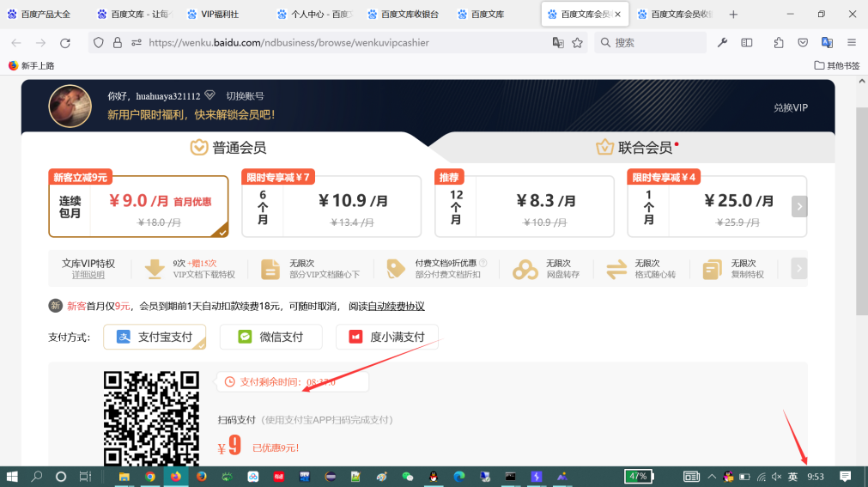Choose the 12个月 ¥8.3/月 plan
This screenshot has width=868, height=487.
525,206
